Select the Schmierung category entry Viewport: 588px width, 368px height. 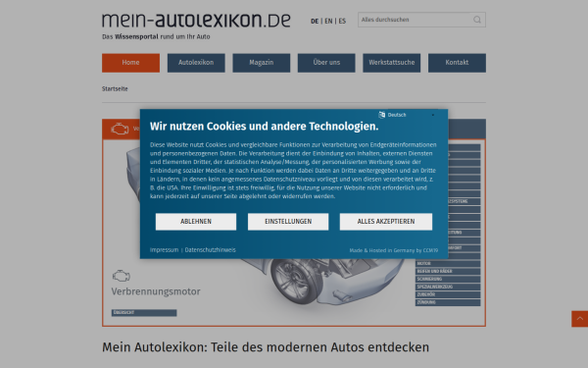pos(448,279)
